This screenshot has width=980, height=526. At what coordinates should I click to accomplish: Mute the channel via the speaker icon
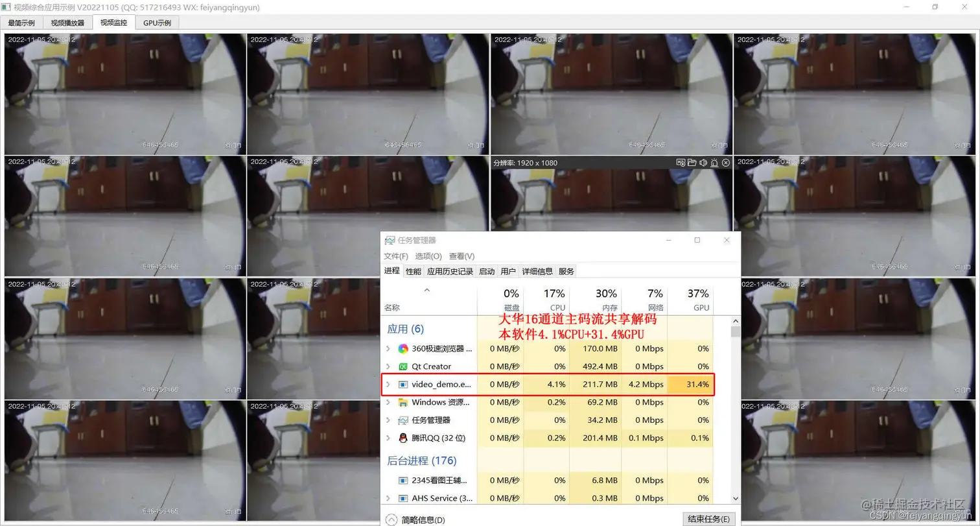703,163
